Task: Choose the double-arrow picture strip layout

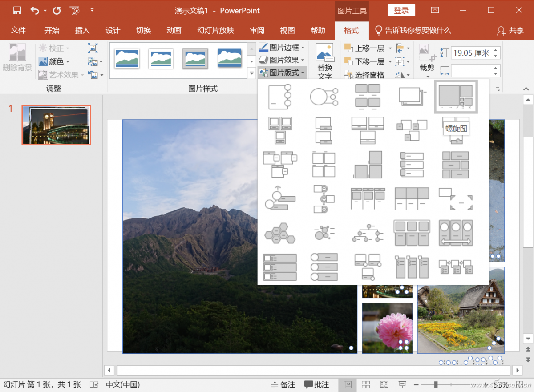Action: click(456, 233)
